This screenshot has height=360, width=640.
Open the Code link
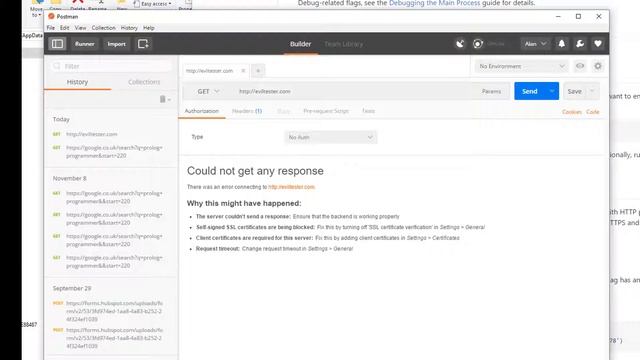click(593, 112)
